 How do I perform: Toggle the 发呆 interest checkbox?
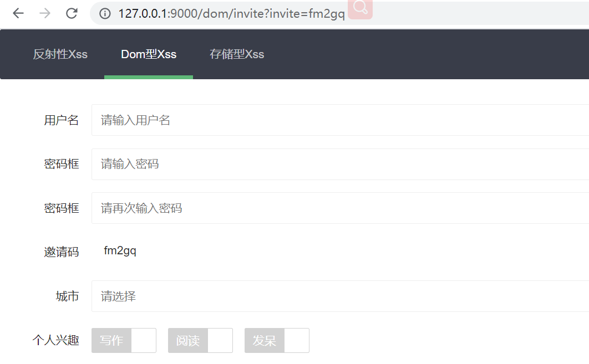(x=277, y=340)
